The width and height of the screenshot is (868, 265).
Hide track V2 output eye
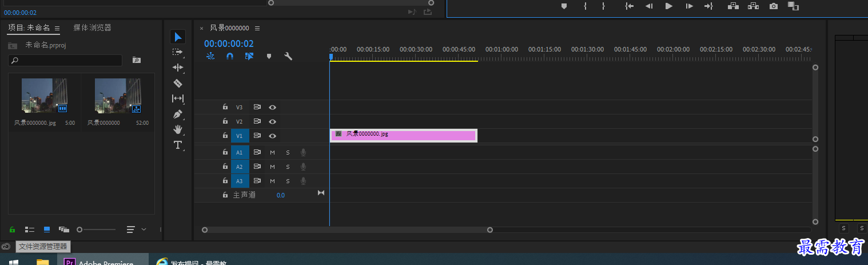pos(273,121)
